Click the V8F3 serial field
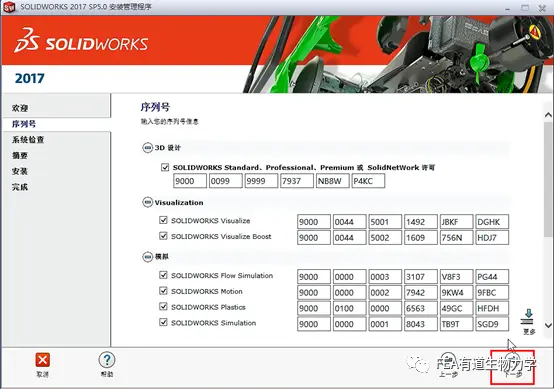554x389 pixels. click(456, 277)
